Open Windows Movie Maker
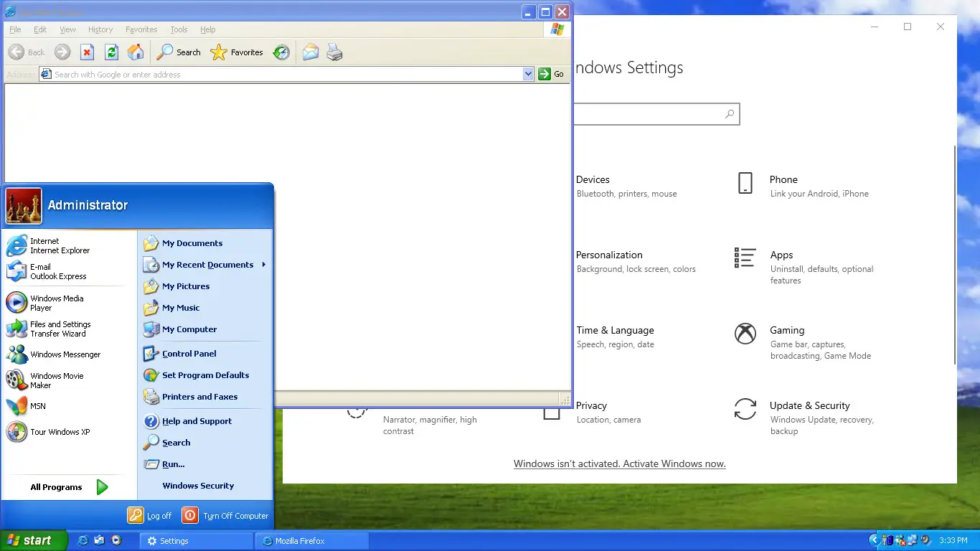The image size is (980, 551). 67,380
